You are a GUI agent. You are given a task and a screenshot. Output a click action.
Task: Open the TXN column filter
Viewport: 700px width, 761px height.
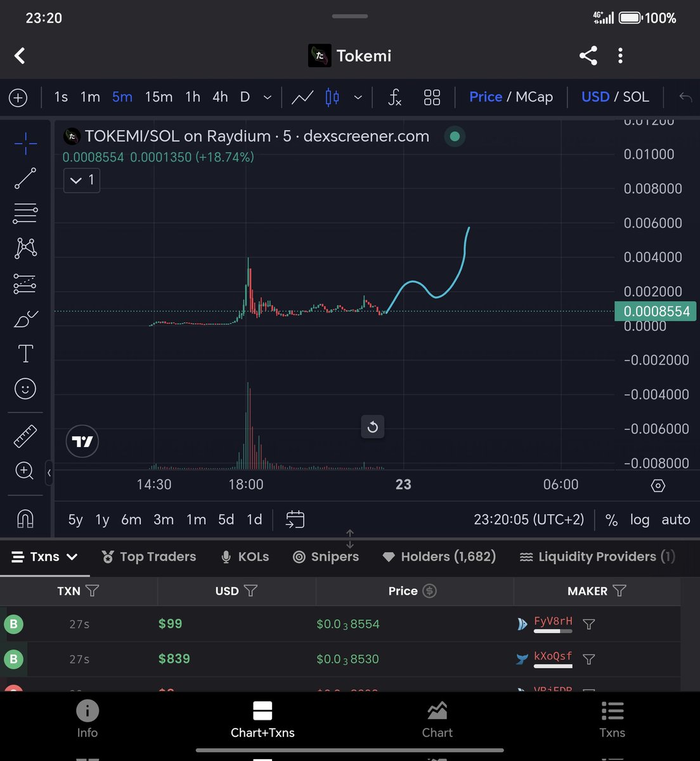click(92, 591)
